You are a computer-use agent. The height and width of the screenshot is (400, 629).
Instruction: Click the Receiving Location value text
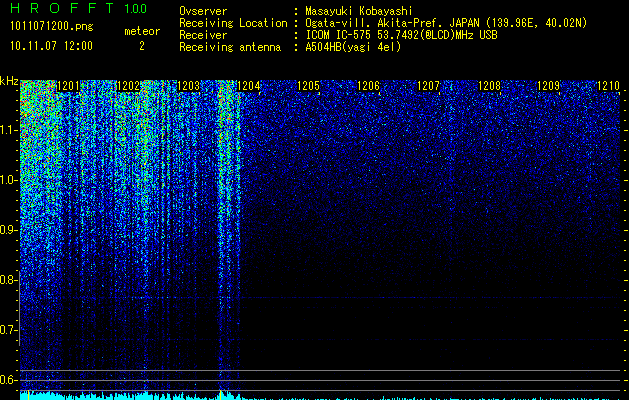point(446,23)
